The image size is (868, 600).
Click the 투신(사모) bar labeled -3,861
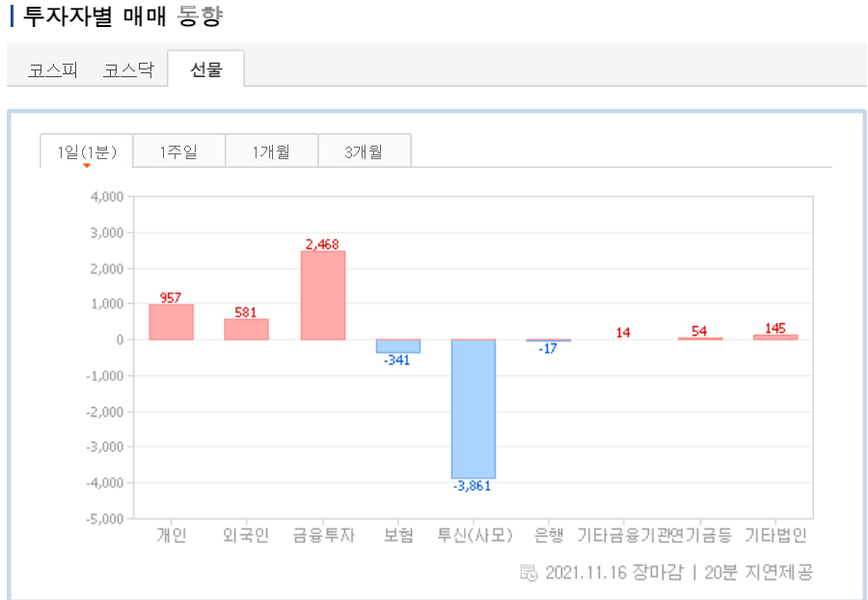tap(474, 409)
